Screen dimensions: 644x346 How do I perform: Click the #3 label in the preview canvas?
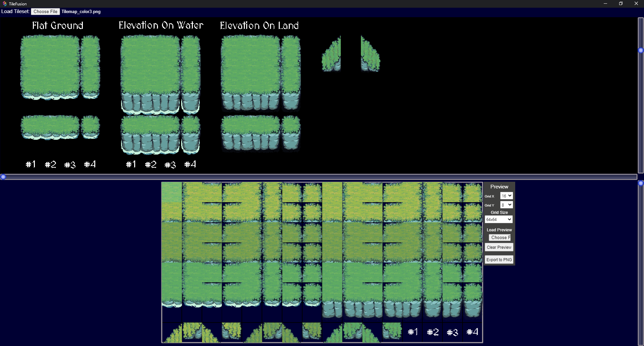pyautogui.click(x=452, y=332)
